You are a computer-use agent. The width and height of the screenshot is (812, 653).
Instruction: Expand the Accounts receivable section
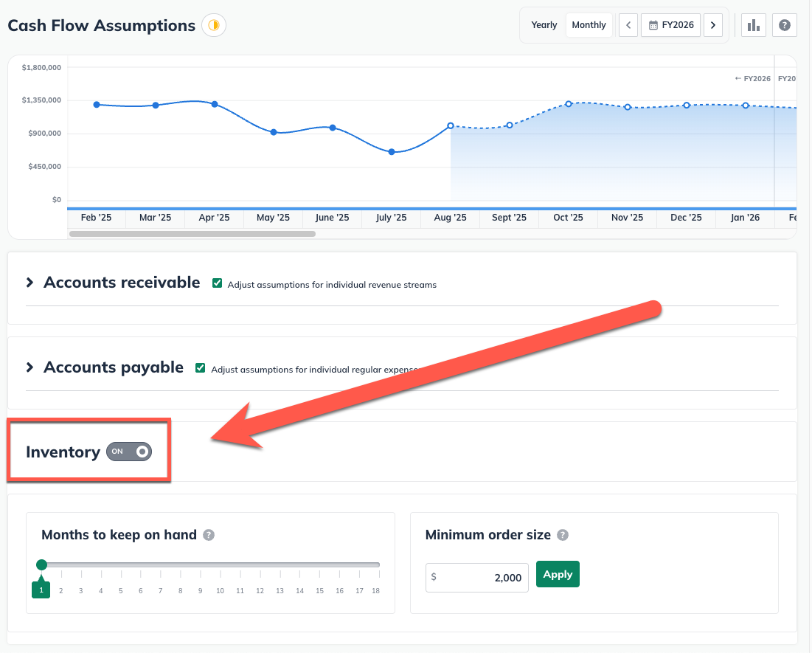30,283
